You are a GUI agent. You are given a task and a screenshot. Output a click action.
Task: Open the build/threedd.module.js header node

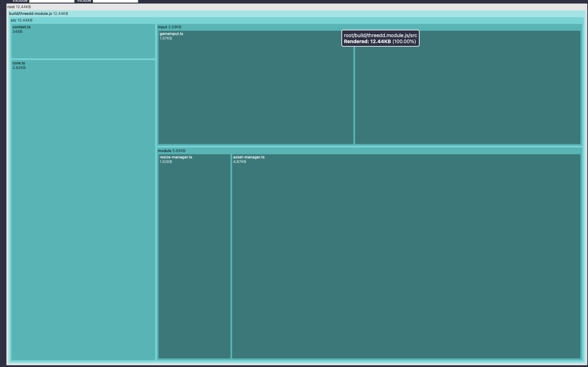pyautogui.click(x=296, y=13)
